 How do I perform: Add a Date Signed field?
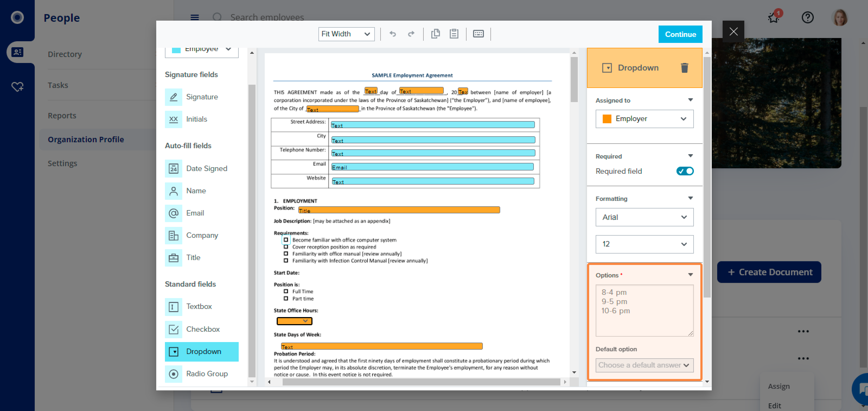point(202,169)
